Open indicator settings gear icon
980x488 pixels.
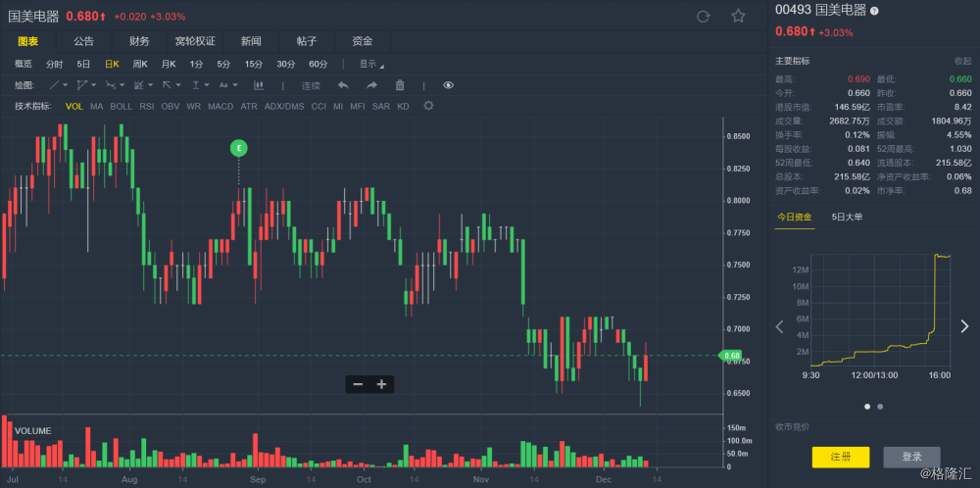tap(428, 106)
